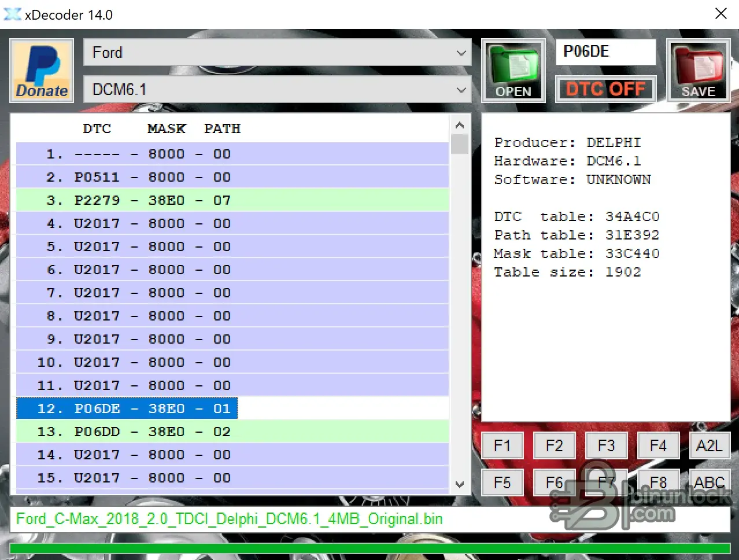
Task: Select row 14 U2017 entry
Action: (x=232, y=455)
